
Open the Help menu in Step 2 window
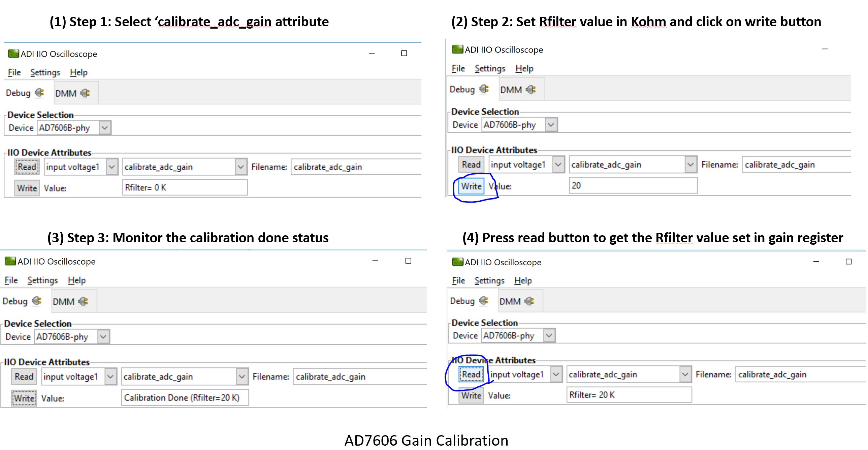click(524, 68)
